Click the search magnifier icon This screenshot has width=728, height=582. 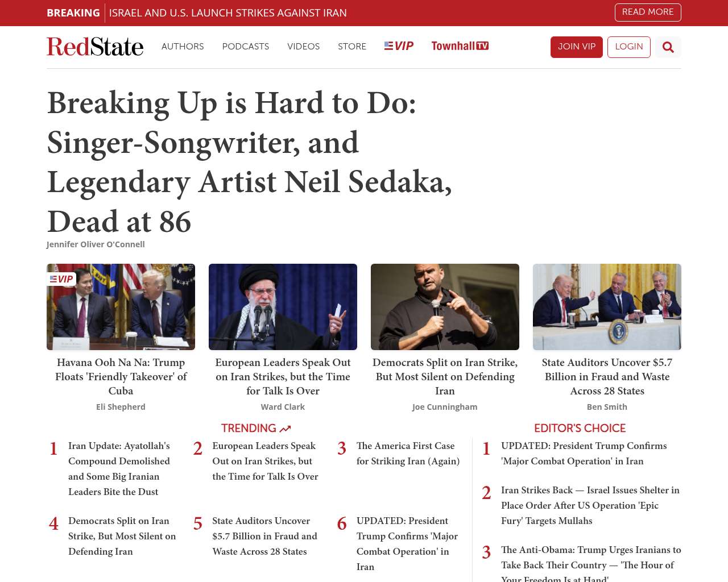[668, 47]
